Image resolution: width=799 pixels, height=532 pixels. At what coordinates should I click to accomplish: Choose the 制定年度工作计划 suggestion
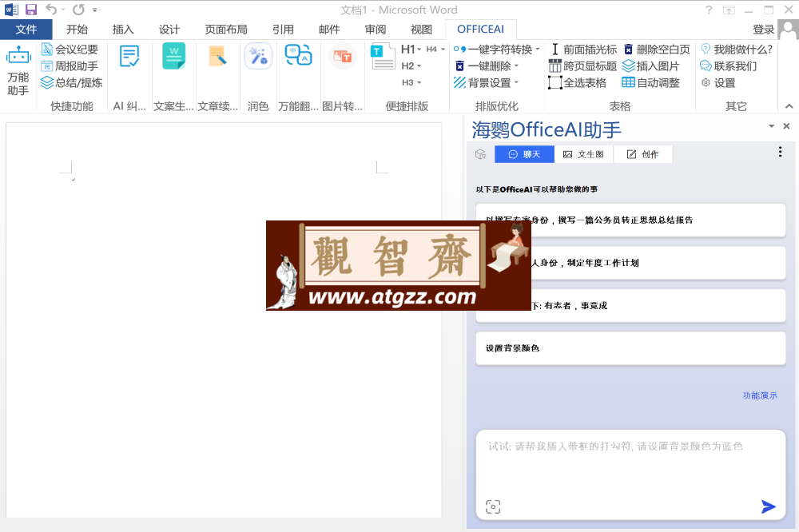click(x=631, y=263)
